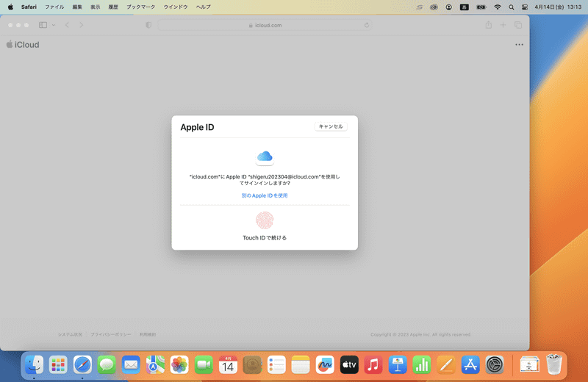Open the Apple menu
Screen dimensions: 588x382
pyautogui.click(x=10, y=7)
